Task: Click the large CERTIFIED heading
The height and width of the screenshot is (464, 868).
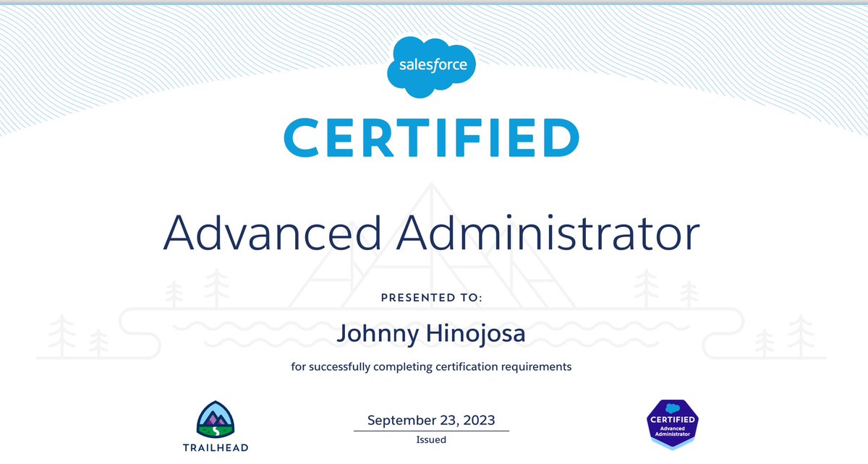Action: [432, 138]
